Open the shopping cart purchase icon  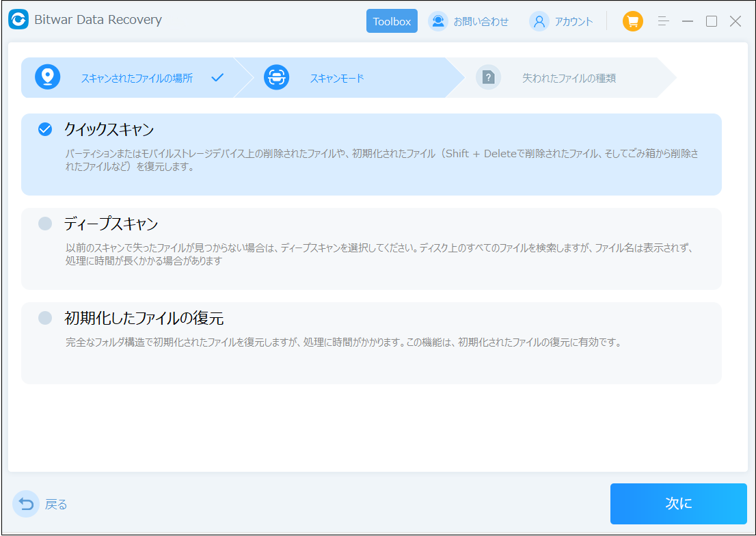coord(632,21)
